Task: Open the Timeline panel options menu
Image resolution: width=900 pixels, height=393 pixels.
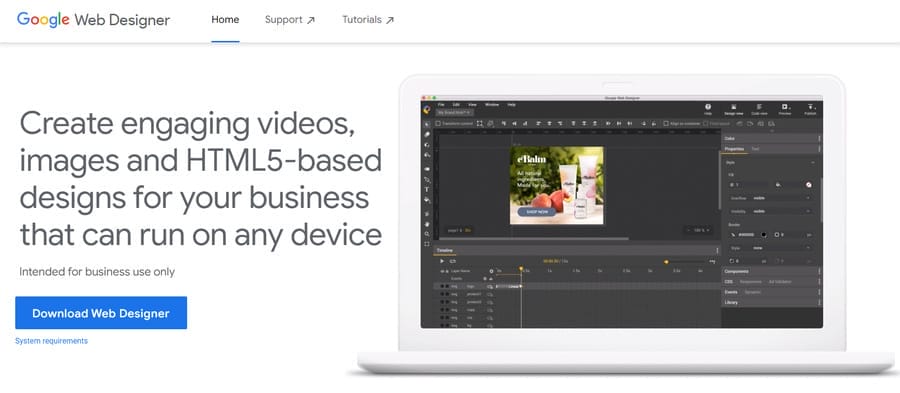Action: pyautogui.click(x=717, y=251)
